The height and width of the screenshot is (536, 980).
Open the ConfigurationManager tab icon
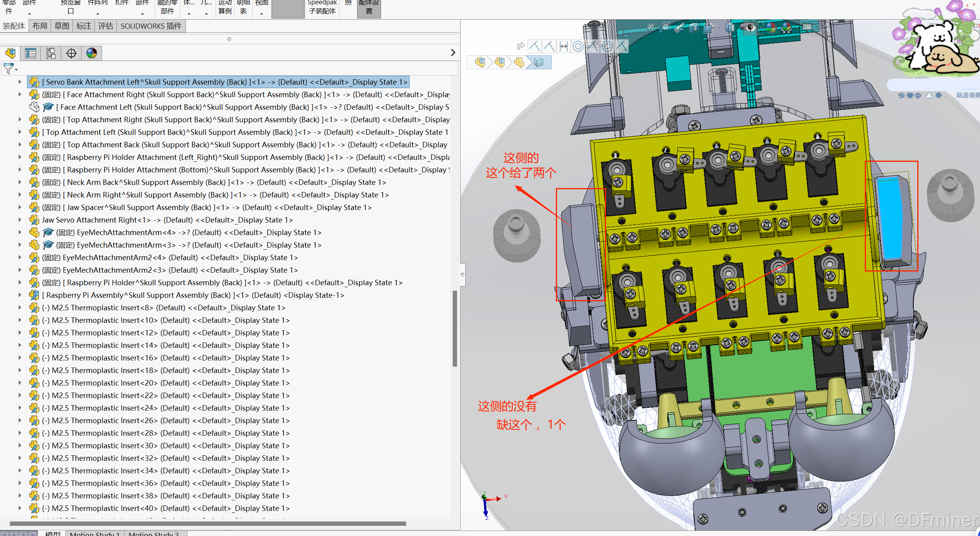pyautogui.click(x=51, y=53)
